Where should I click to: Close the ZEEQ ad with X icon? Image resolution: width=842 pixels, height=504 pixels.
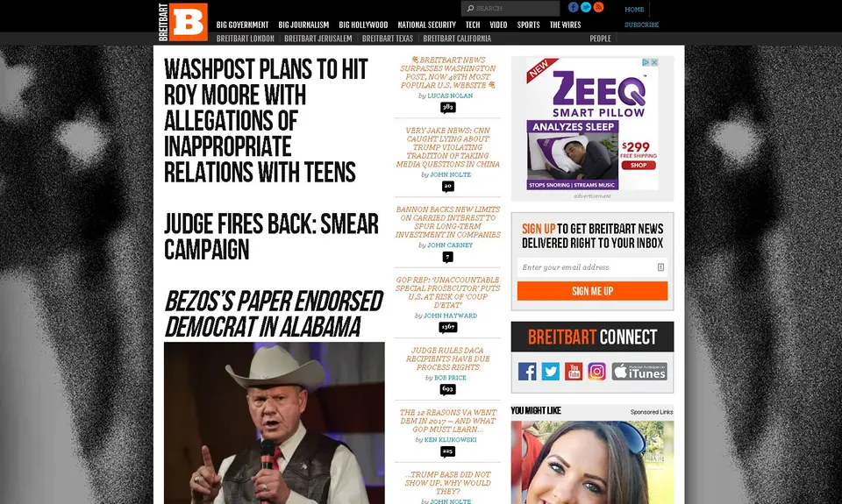click(654, 62)
